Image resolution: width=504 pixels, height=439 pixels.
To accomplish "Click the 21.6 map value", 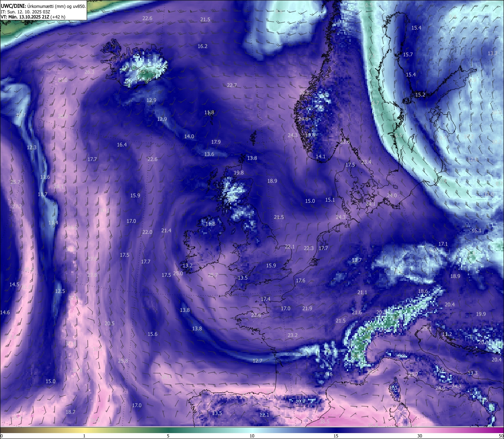I will (x=357, y=312).
